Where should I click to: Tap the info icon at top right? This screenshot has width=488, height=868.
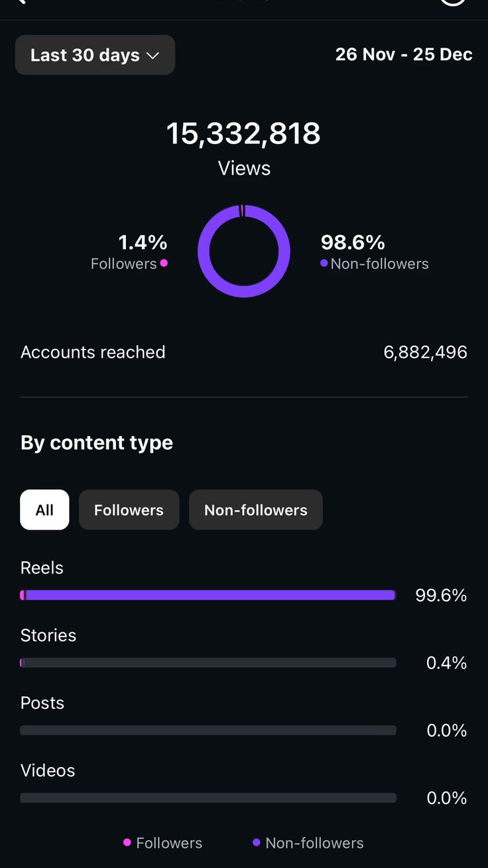[453, 2]
